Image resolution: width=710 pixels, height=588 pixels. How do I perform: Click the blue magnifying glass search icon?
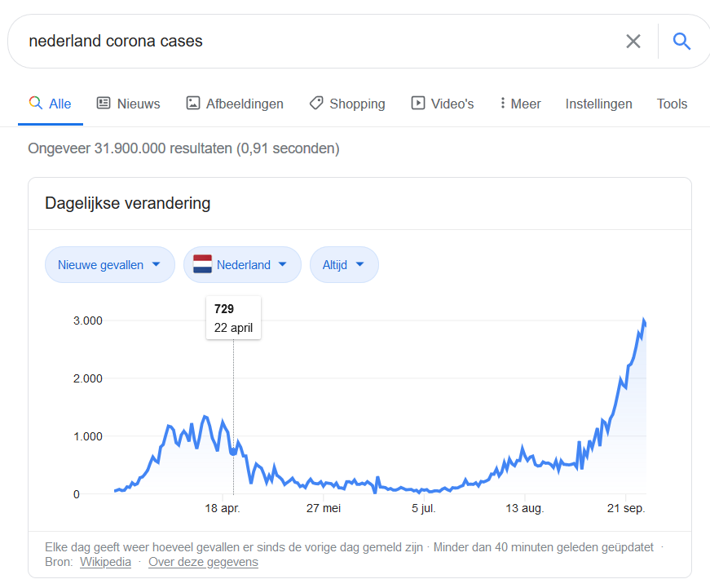[x=681, y=42]
